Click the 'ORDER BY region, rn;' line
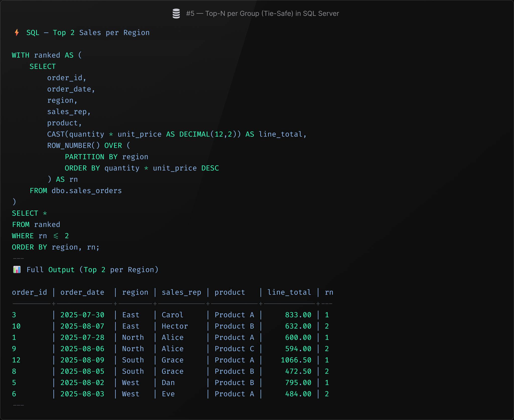The width and height of the screenshot is (514, 420). (x=56, y=247)
